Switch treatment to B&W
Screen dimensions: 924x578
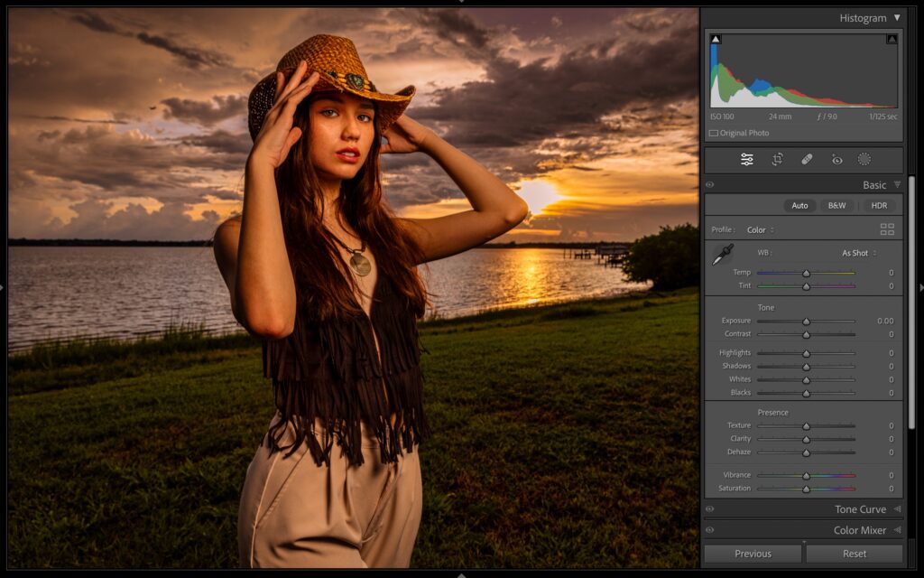coord(837,206)
